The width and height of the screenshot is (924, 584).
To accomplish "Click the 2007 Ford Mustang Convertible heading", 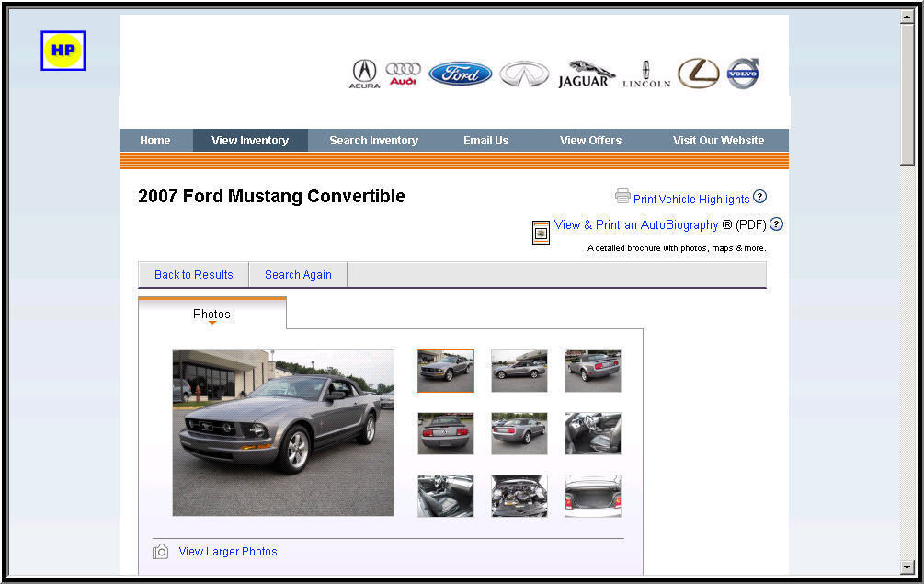I will click(271, 196).
